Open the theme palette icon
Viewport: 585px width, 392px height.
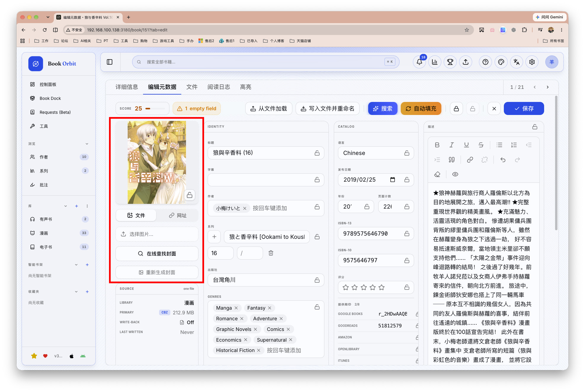point(501,62)
